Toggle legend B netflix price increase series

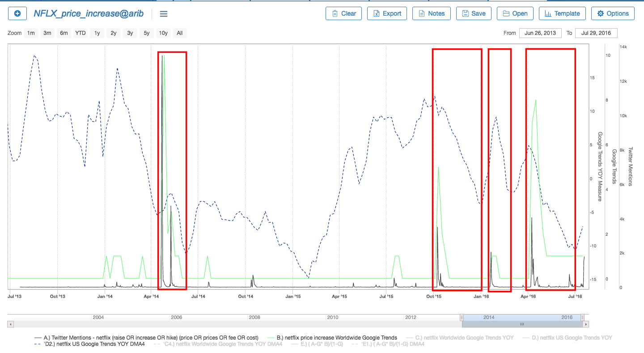pos(331,338)
